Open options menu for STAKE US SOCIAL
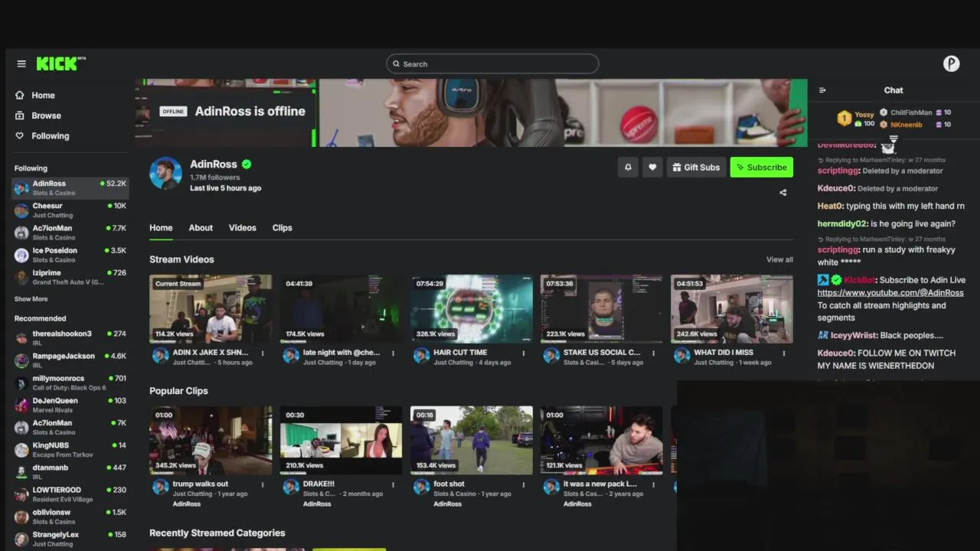 coord(654,354)
